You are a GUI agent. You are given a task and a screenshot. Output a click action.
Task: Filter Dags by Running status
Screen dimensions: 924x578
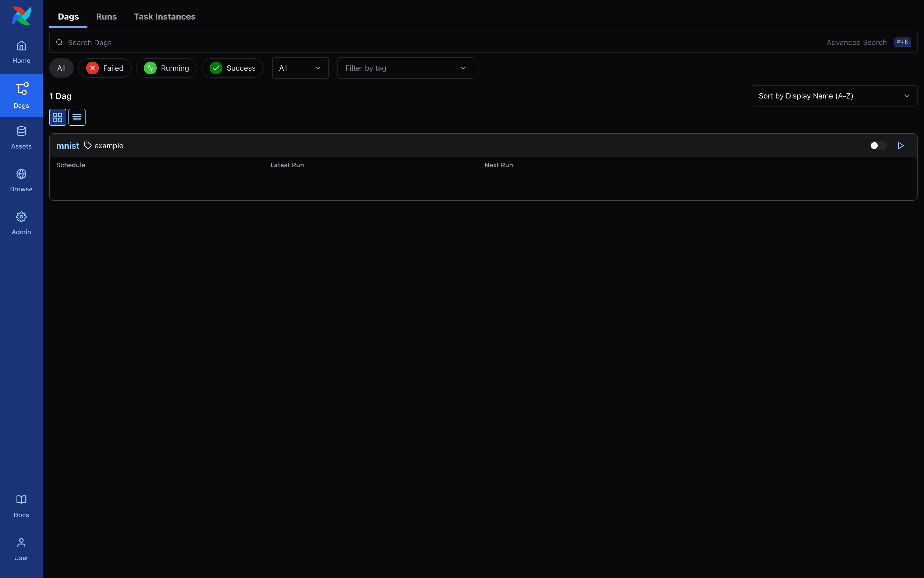(167, 68)
